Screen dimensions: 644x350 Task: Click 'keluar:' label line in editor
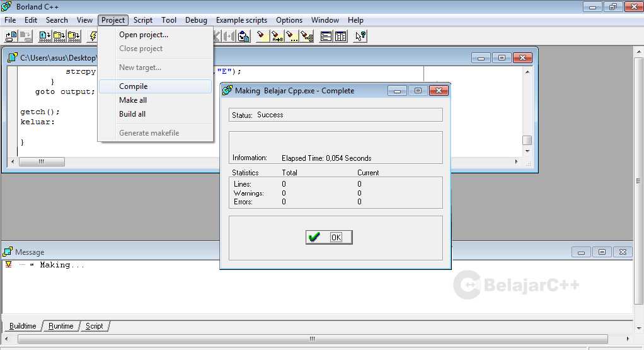point(37,122)
